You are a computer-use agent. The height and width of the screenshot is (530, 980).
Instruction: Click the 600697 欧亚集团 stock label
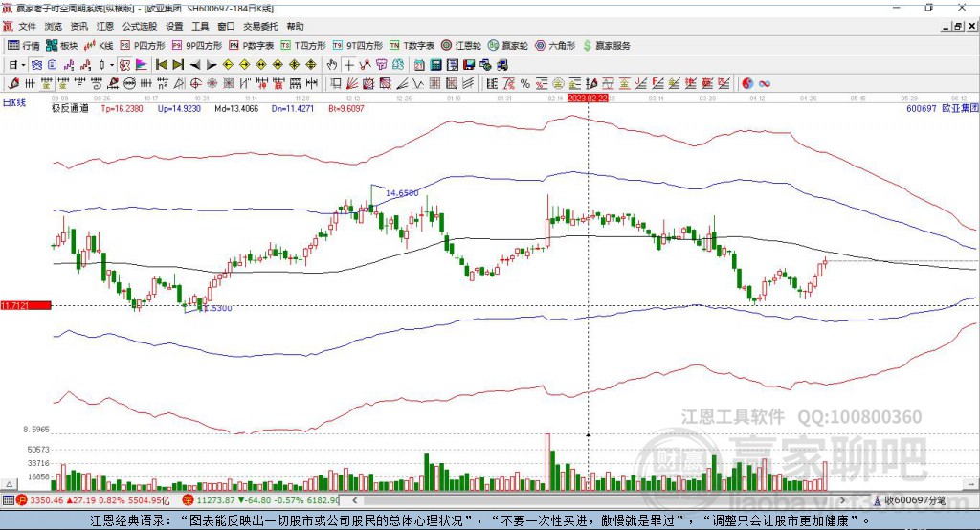pos(942,109)
